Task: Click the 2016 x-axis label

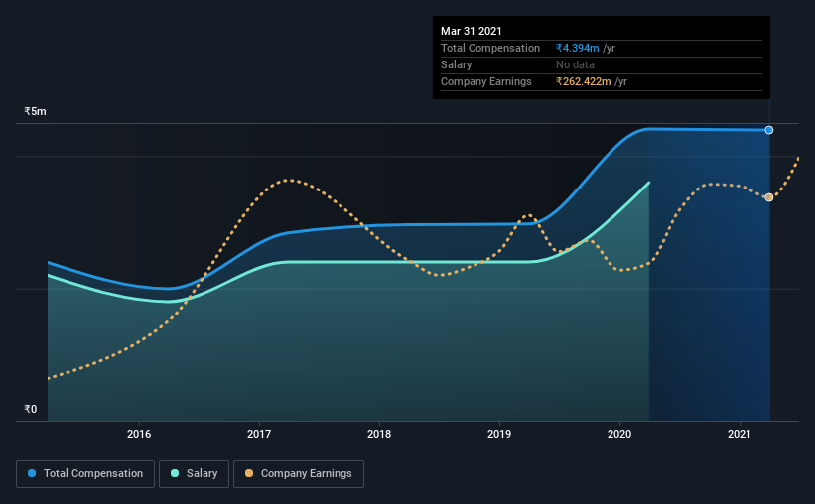Action: click(139, 434)
